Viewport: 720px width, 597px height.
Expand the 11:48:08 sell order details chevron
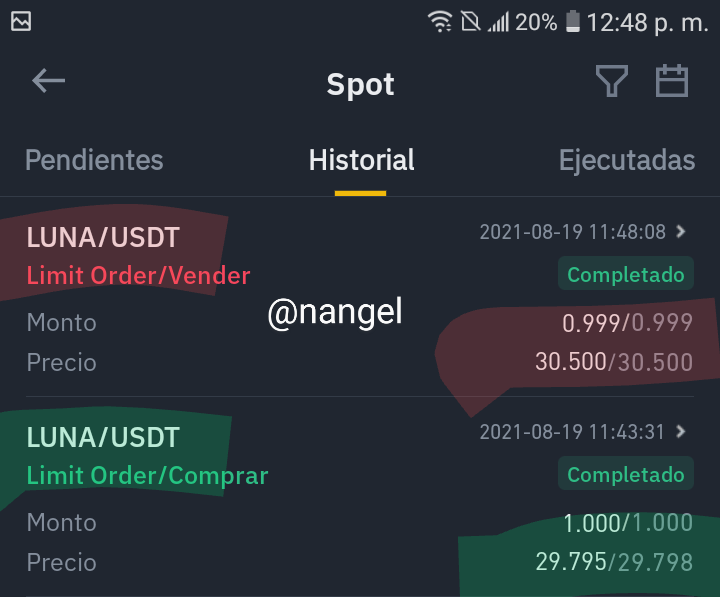681,231
